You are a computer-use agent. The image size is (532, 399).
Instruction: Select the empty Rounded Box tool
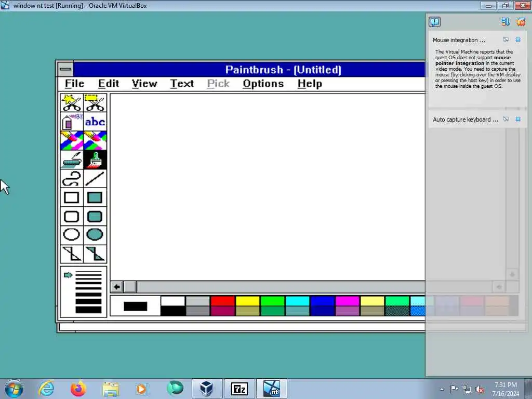point(72,216)
